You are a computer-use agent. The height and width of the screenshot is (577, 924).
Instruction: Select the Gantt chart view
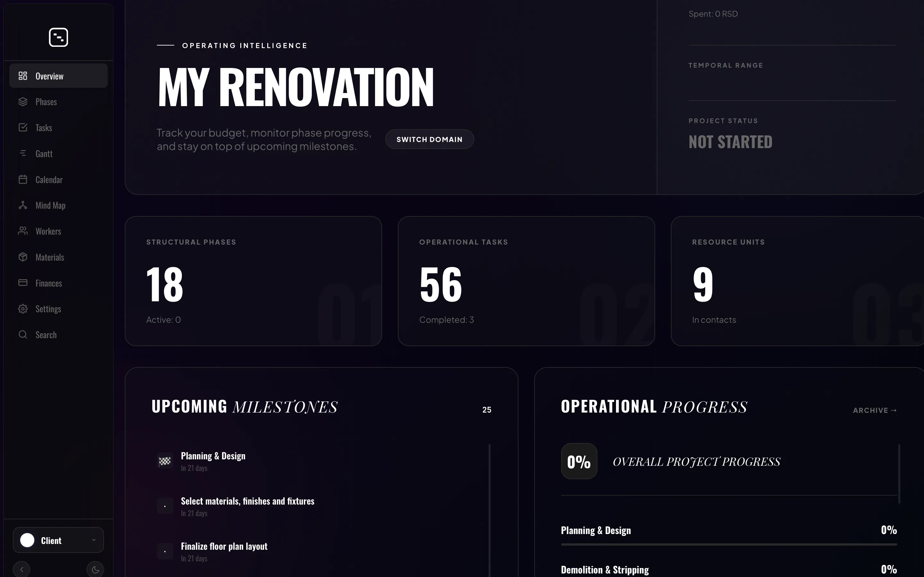[x=44, y=154]
